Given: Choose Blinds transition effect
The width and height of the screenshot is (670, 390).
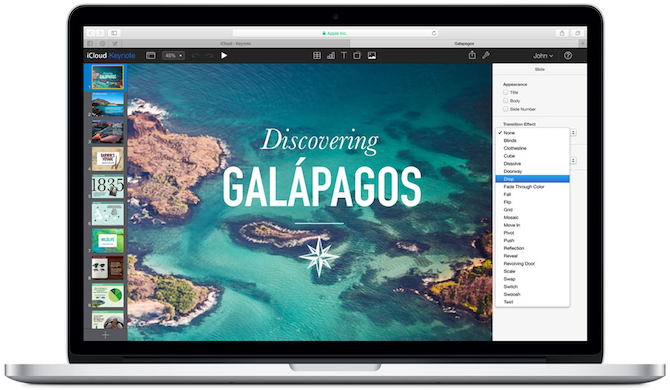Looking at the screenshot, I should pyautogui.click(x=532, y=141).
